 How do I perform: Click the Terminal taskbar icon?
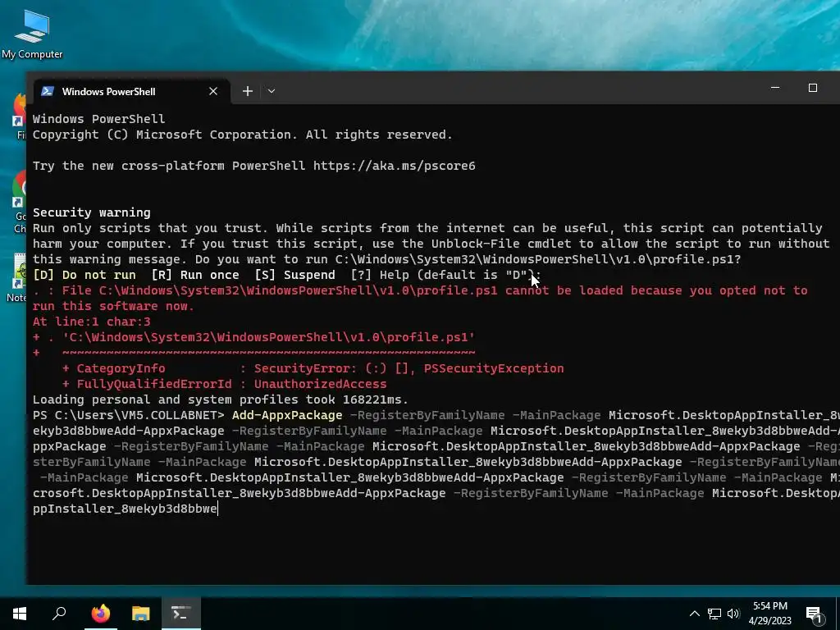(181, 614)
